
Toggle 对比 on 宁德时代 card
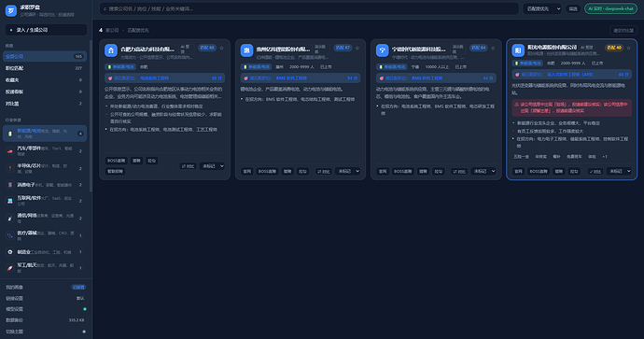coord(459,171)
